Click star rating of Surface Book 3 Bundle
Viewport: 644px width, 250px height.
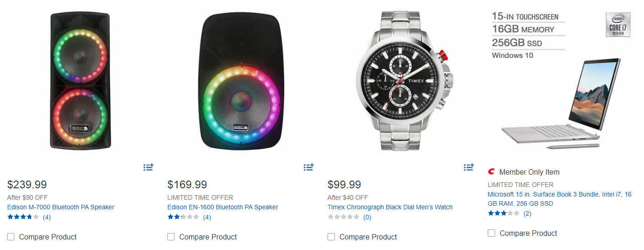(503, 213)
